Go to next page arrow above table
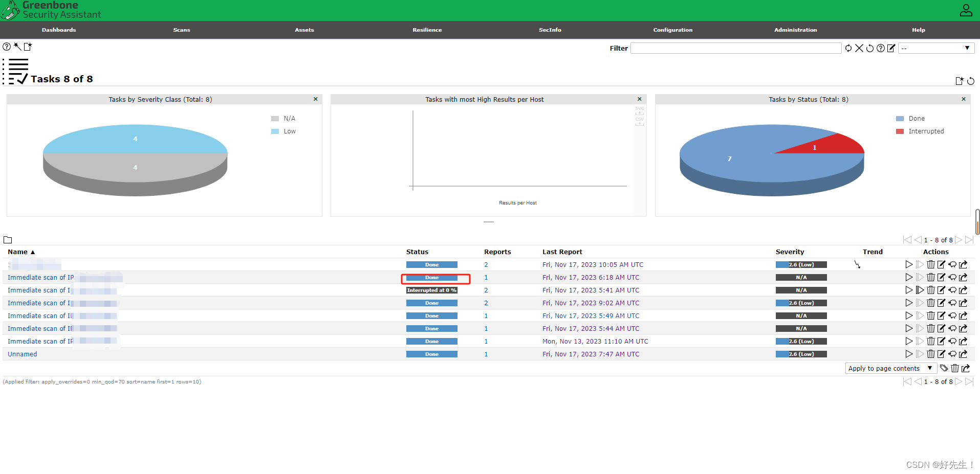The height and width of the screenshot is (474, 980). [x=959, y=240]
